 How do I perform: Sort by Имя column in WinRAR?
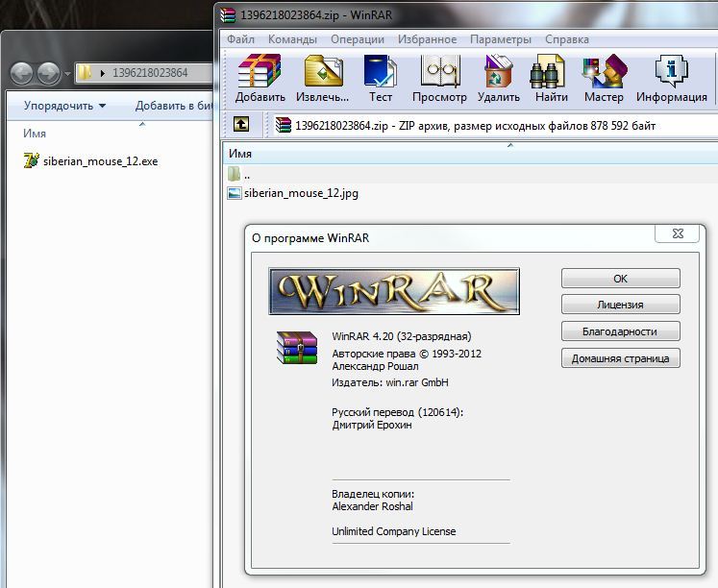pyautogui.click(x=240, y=154)
